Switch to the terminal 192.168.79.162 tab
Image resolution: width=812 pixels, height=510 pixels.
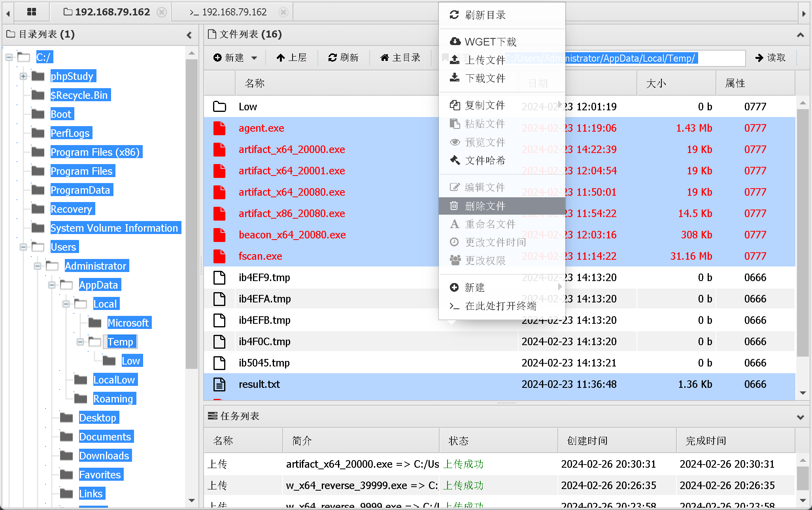click(x=234, y=12)
